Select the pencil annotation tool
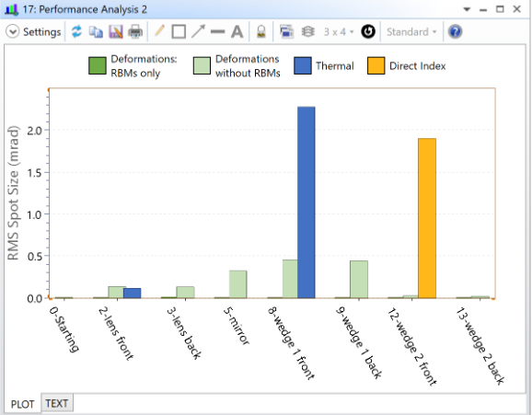Screen dimensions: 532x415 pyautogui.click(x=159, y=31)
